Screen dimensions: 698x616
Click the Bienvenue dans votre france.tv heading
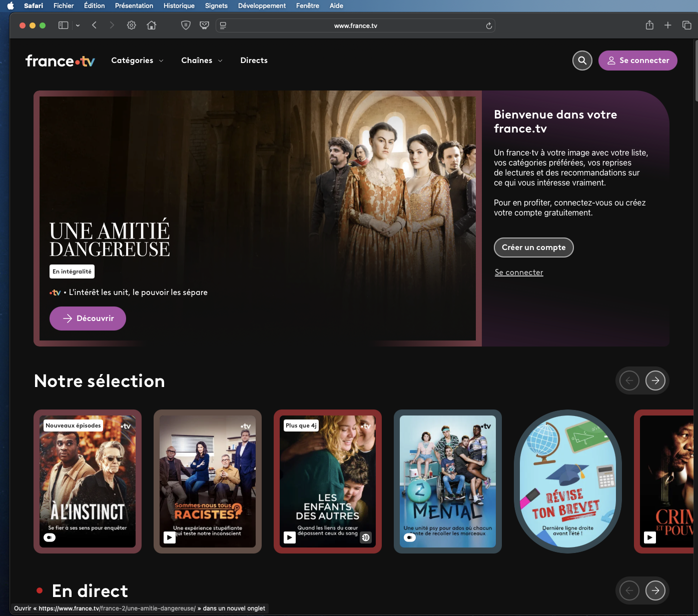[555, 121]
